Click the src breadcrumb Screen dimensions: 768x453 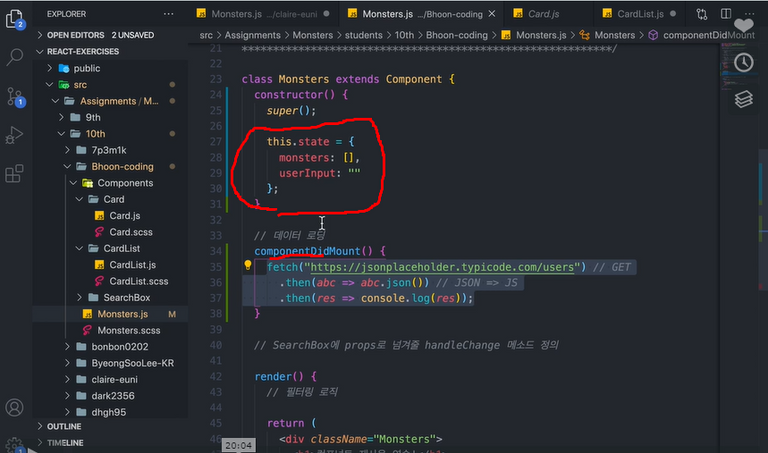coord(206,35)
